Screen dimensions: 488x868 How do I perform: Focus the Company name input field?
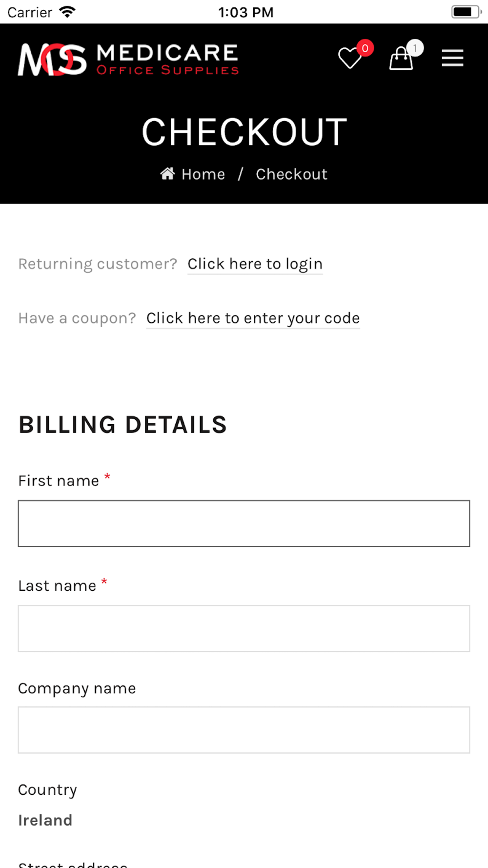coord(244,730)
